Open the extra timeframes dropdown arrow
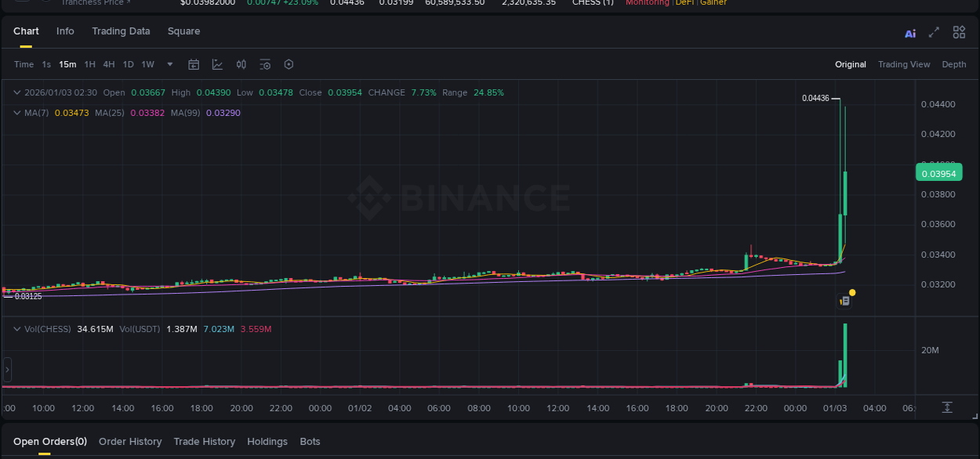 pos(169,64)
